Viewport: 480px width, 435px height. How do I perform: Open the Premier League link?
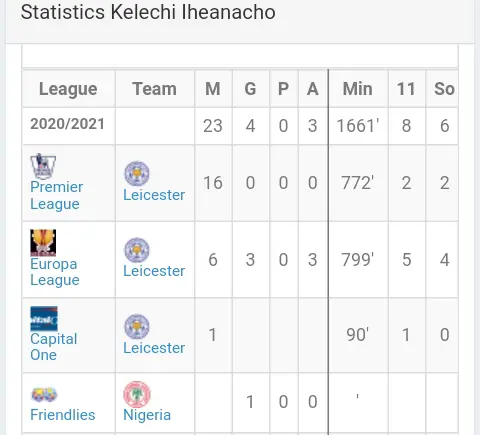tap(56, 195)
